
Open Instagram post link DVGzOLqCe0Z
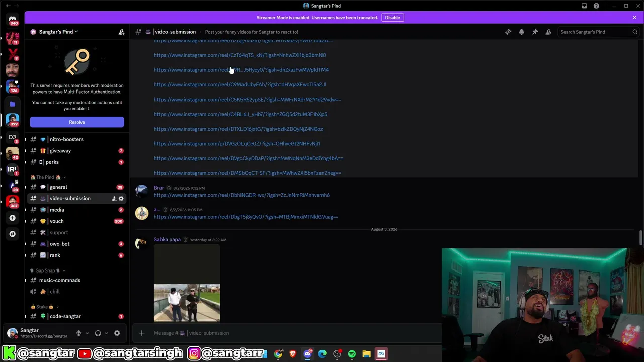(237, 144)
